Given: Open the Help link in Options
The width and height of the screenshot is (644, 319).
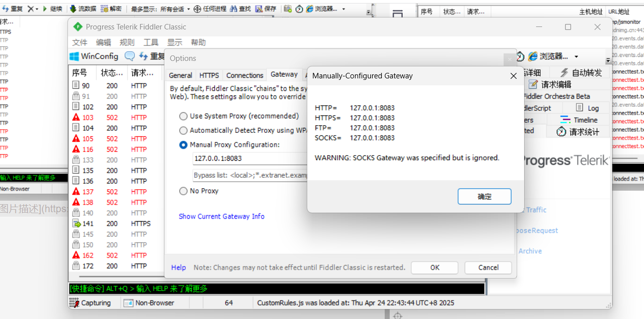Looking at the screenshot, I should pyautogui.click(x=178, y=268).
